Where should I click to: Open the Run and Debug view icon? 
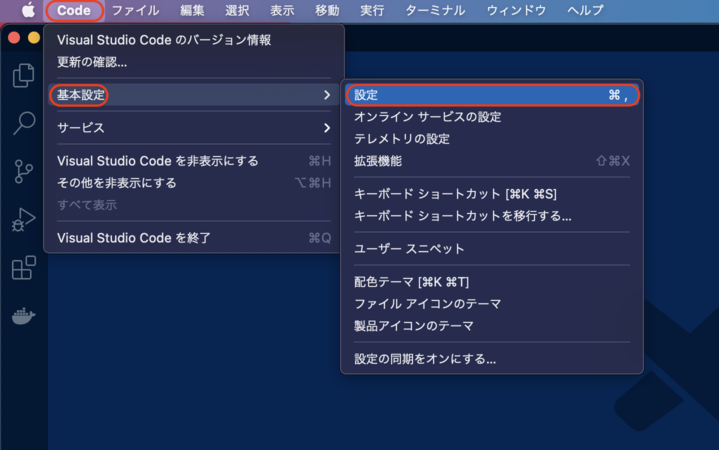[23, 219]
